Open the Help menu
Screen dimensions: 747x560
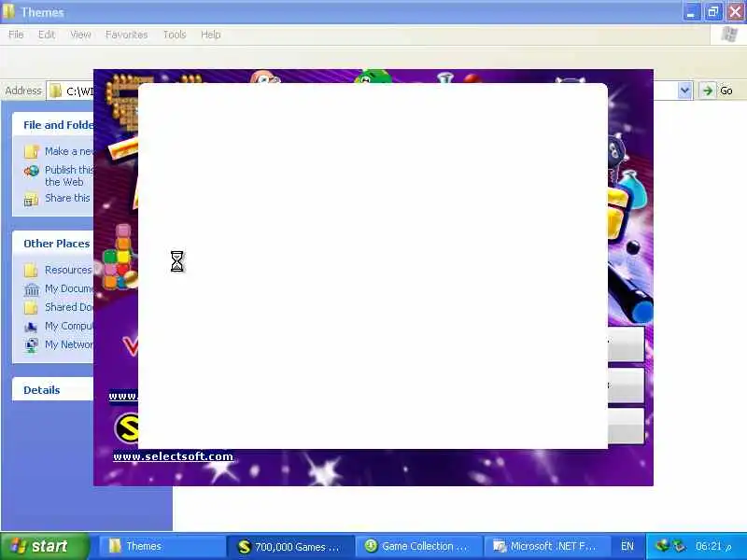point(211,35)
